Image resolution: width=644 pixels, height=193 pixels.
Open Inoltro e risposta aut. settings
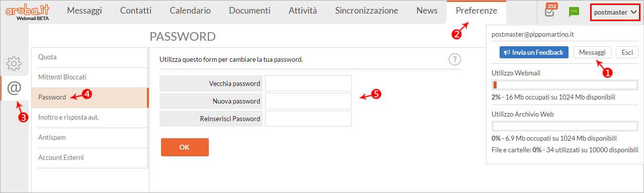pyautogui.click(x=90, y=118)
